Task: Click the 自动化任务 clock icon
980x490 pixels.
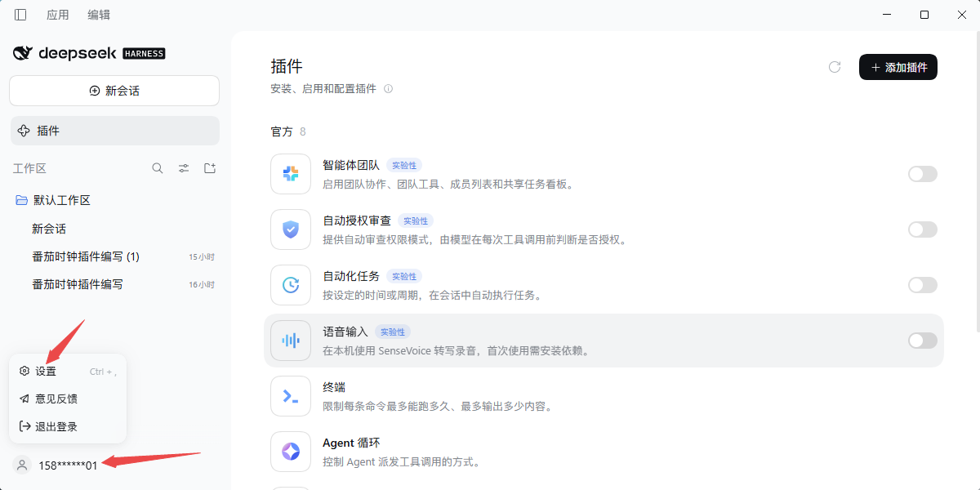Action: 291,285
